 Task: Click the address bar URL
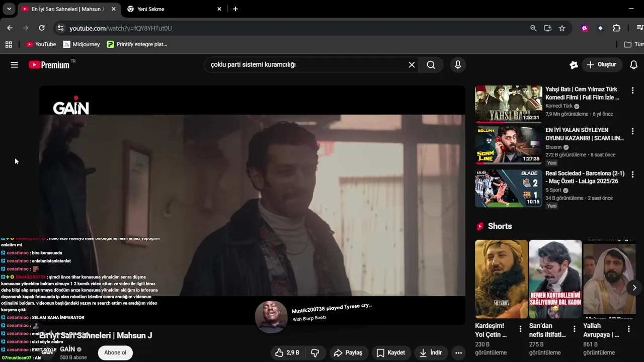[121, 28]
